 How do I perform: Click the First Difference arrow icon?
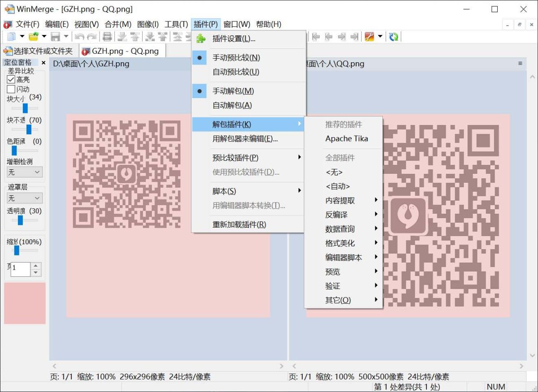click(316, 37)
